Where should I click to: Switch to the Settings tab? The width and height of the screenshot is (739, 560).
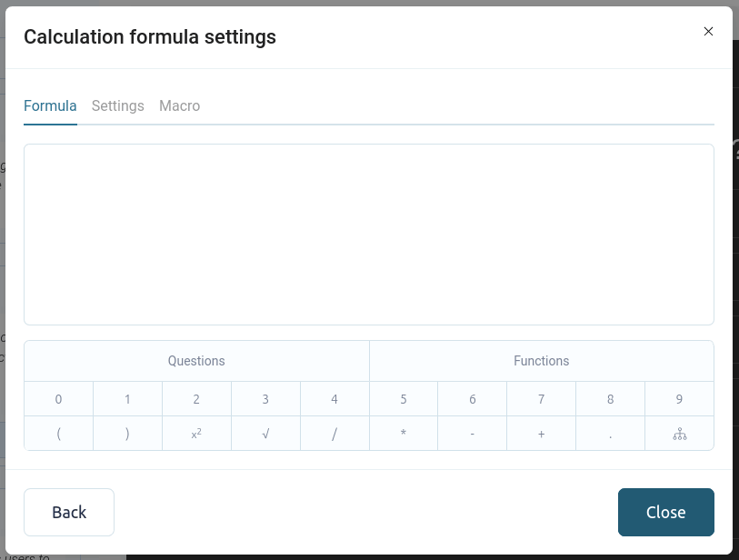(x=118, y=105)
